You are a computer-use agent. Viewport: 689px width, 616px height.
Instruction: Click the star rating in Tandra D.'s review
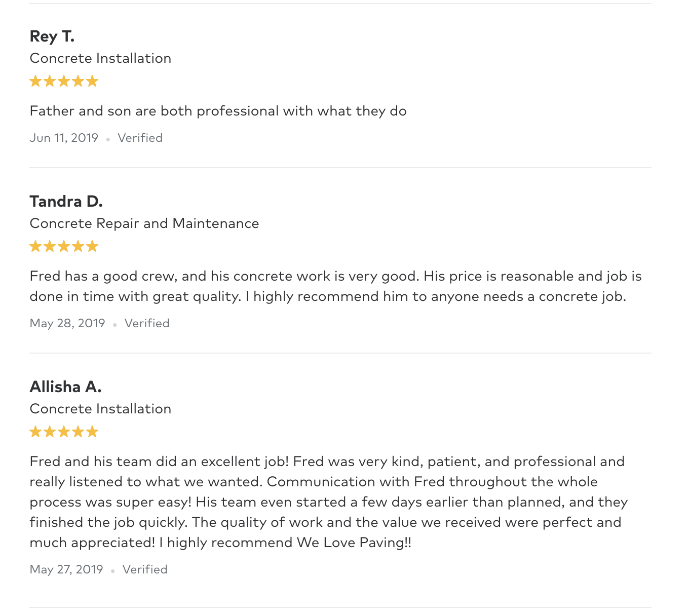pos(64,246)
